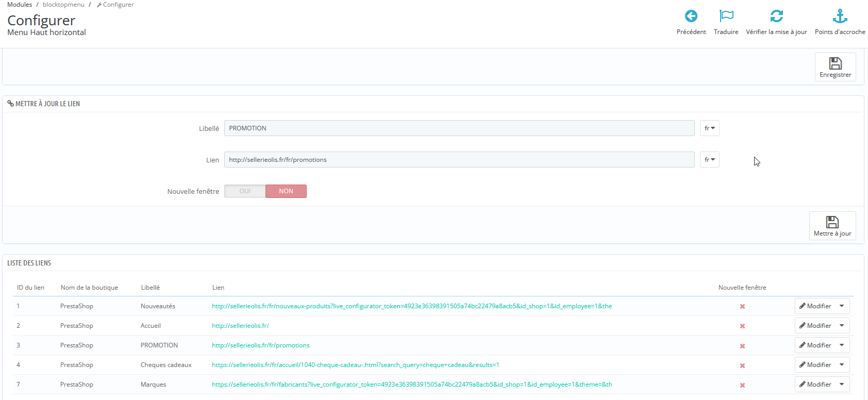Screen dimensions: 868x400
Task: Open the Traduire flag icon
Action: [726, 16]
